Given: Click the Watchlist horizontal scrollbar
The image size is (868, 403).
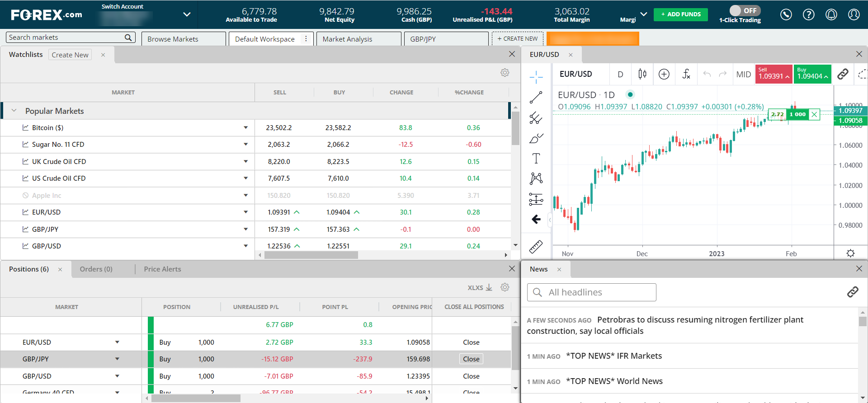Looking at the screenshot, I should [311, 255].
